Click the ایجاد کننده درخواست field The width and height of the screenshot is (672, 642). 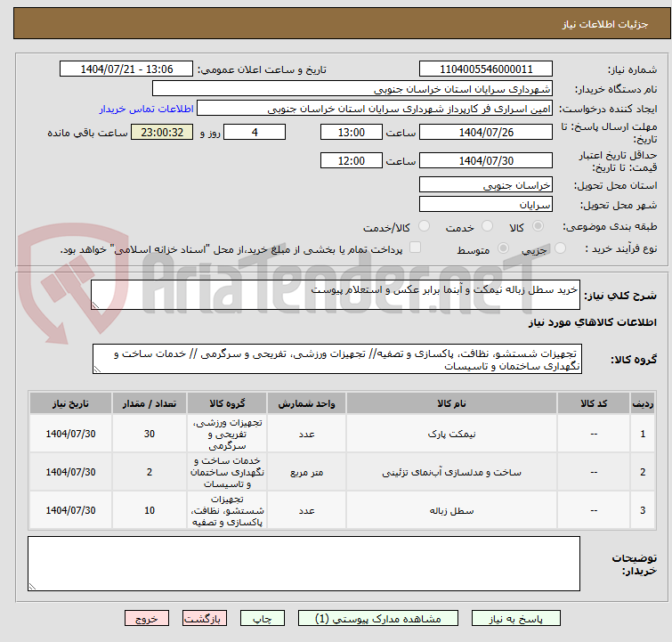pos(375,108)
